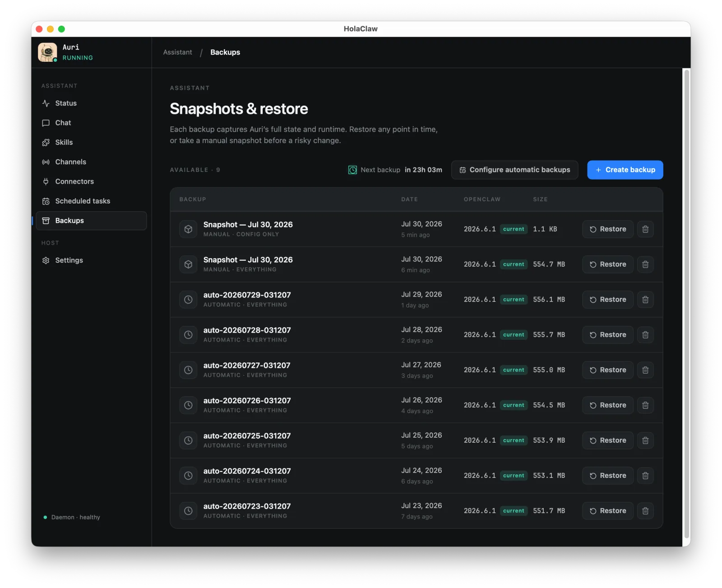
Task: Click the next backup clock icon
Action: (352, 170)
